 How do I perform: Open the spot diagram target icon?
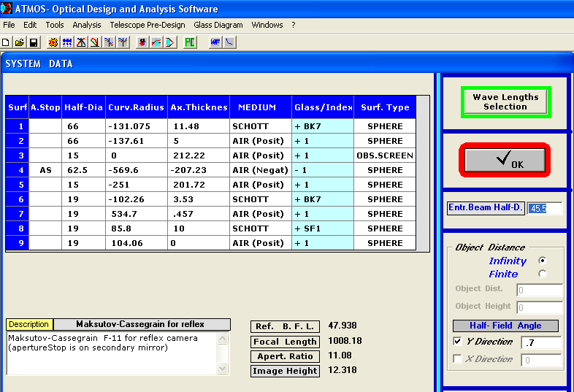tap(53, 42)
